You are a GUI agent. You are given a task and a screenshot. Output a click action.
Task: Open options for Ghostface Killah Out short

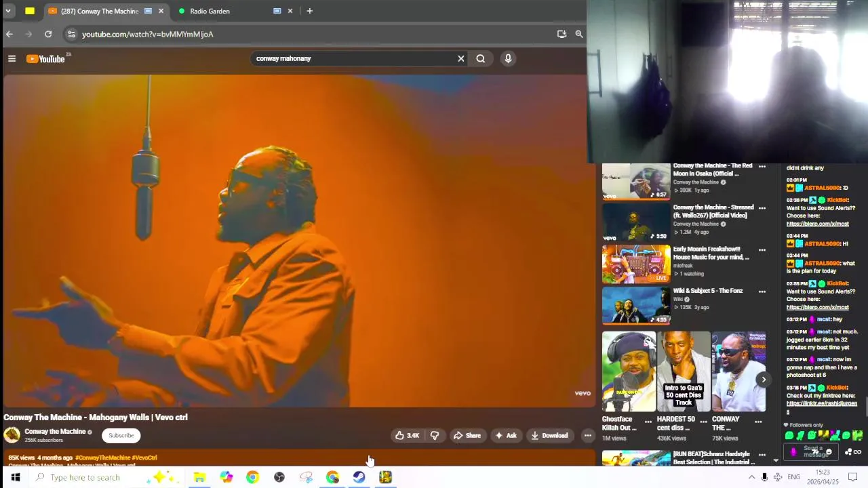click(x=648, y=422)
